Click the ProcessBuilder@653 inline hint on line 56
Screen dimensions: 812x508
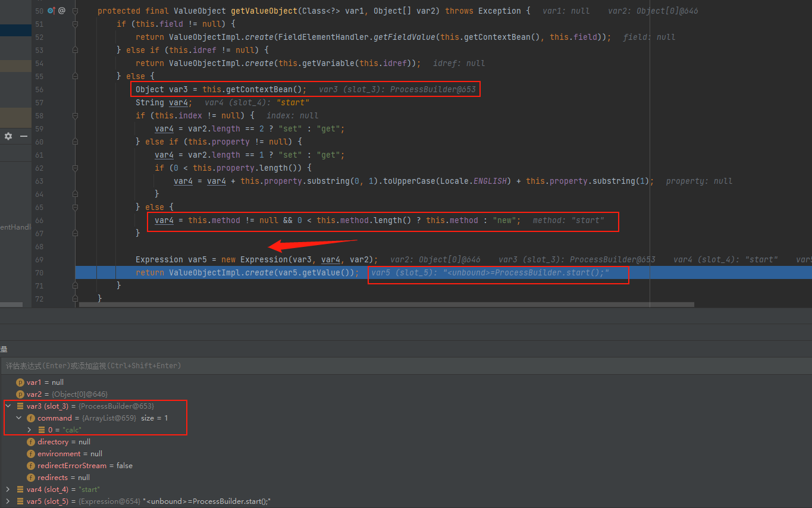click(433, 89)
